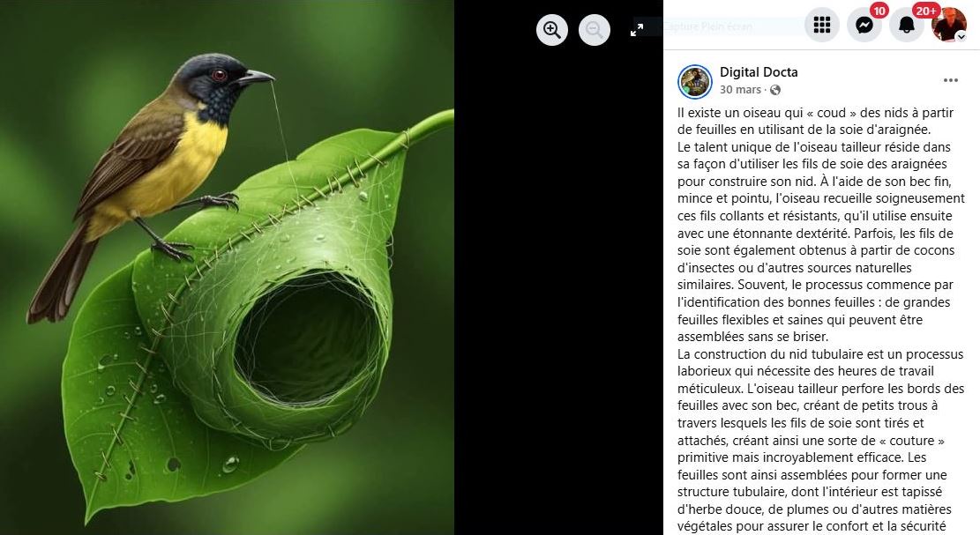Enter fullscreen with the diagonal arrows icon
Viewport: 980px width, 535px height.
point(637,29)
